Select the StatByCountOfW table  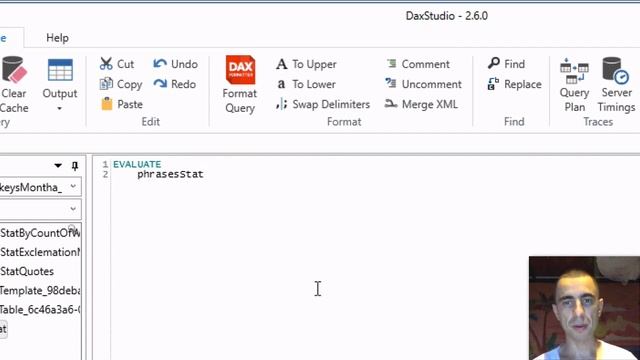click(x=40, y=233)
